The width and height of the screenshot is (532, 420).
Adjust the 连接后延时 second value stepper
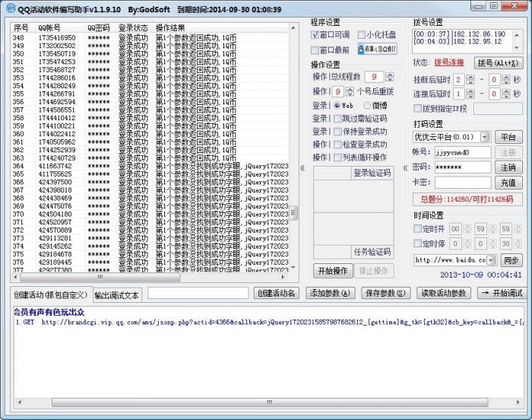click(x=506, y=94)
